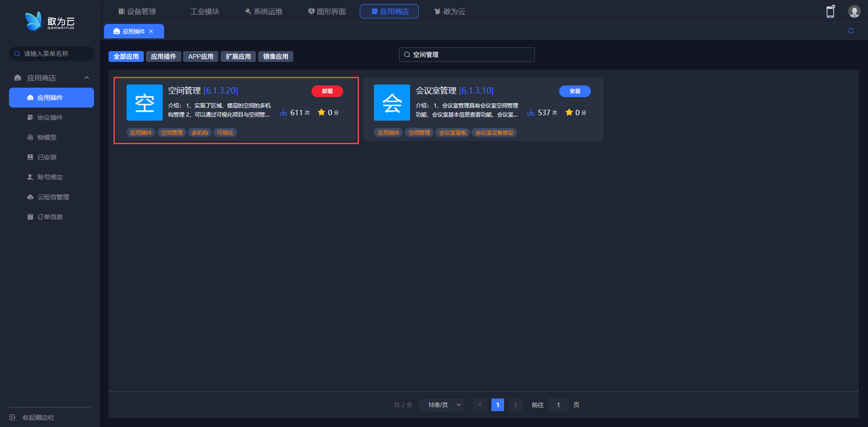Click the star rating on 会议室管理 card

(x=569, y=112)
